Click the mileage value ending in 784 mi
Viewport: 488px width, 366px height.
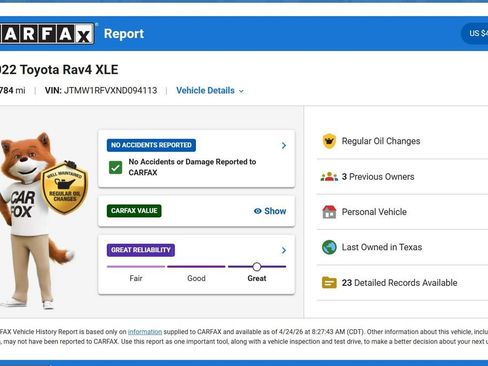click(x=13, y=91)
